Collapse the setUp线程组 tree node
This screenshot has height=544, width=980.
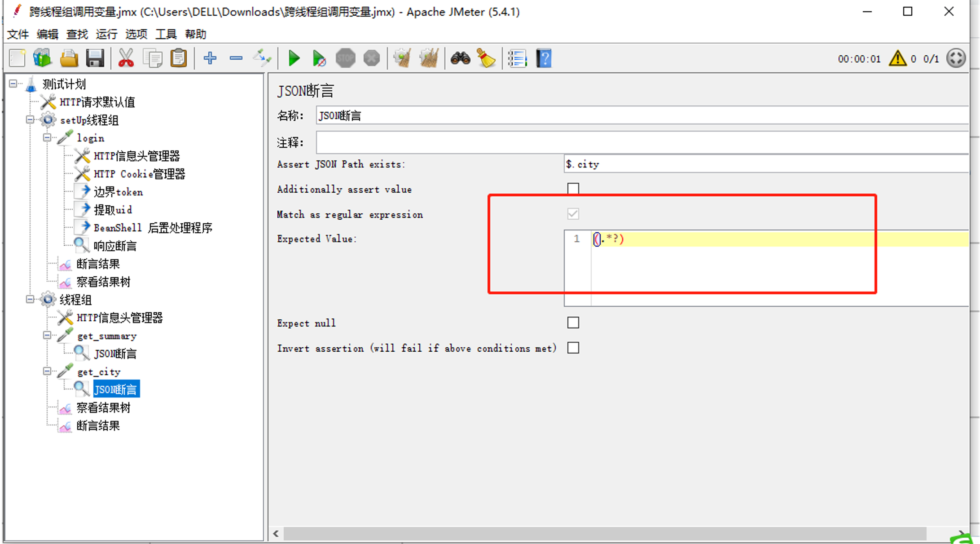click(x=30, y=119)
